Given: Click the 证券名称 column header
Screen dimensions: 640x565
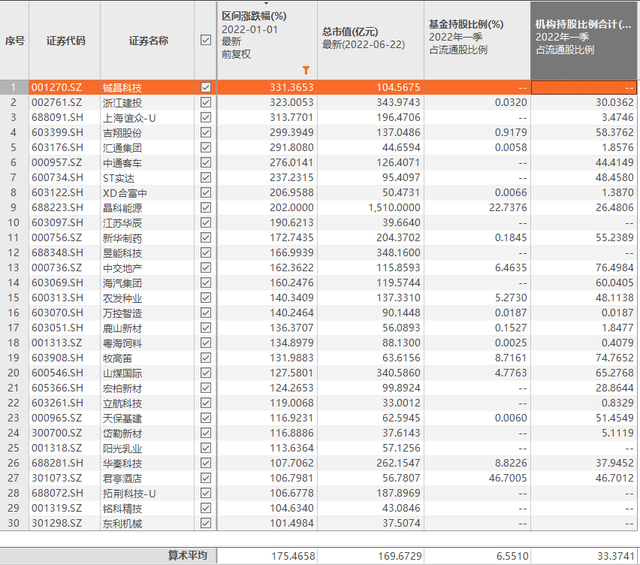Looking at the screenshot, I should click(148, 41).
